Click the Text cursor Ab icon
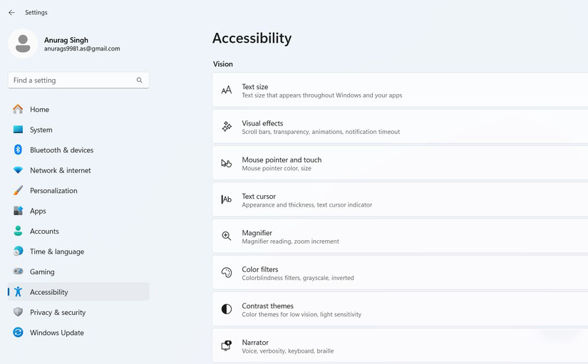Screen dimensions: 588x364 [x=227, y=199]
